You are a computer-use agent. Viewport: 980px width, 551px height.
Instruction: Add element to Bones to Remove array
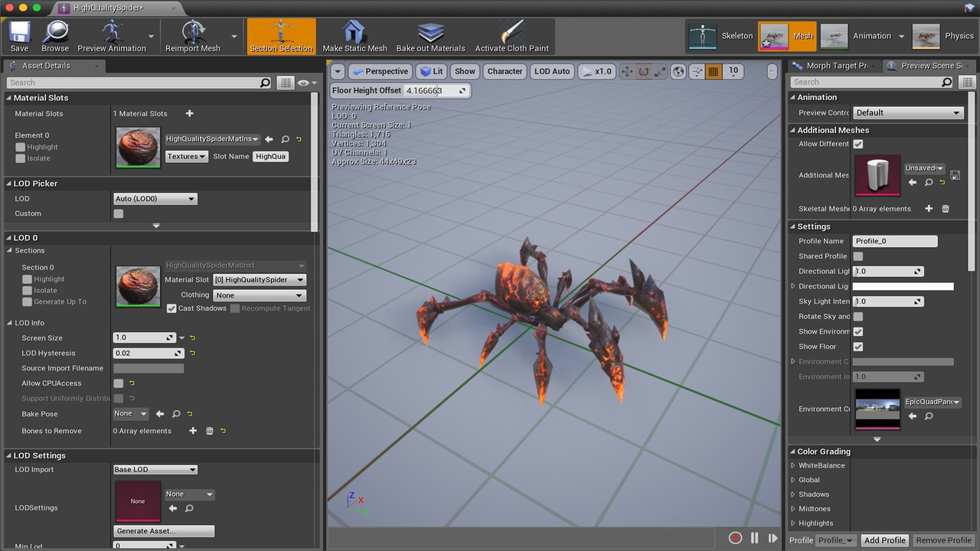point(193,431)
